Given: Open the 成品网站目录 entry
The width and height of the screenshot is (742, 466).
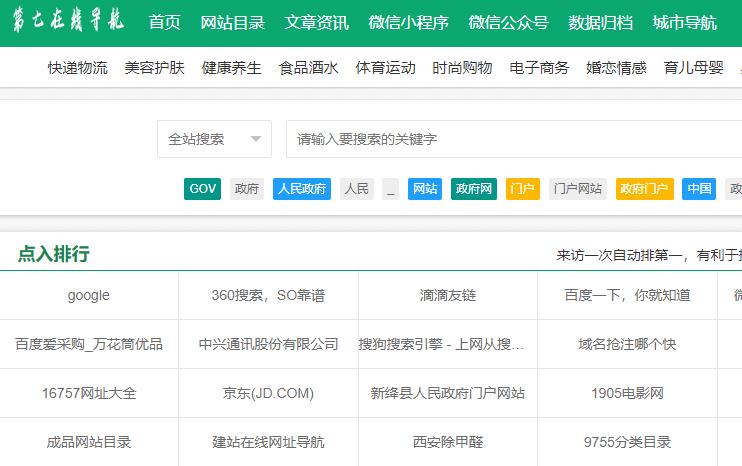Looking at the screenshot, I should 88,442.
